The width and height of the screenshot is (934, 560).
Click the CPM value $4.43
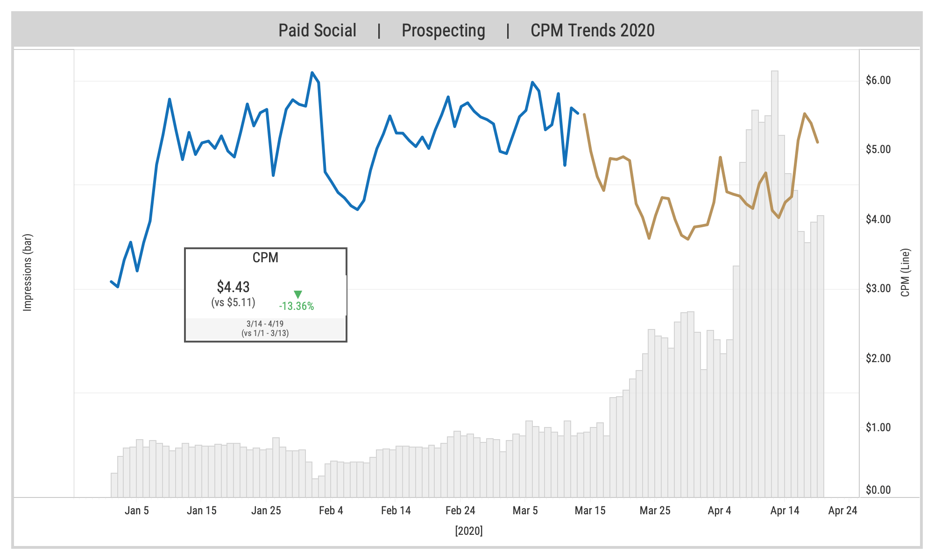(233, 287)
